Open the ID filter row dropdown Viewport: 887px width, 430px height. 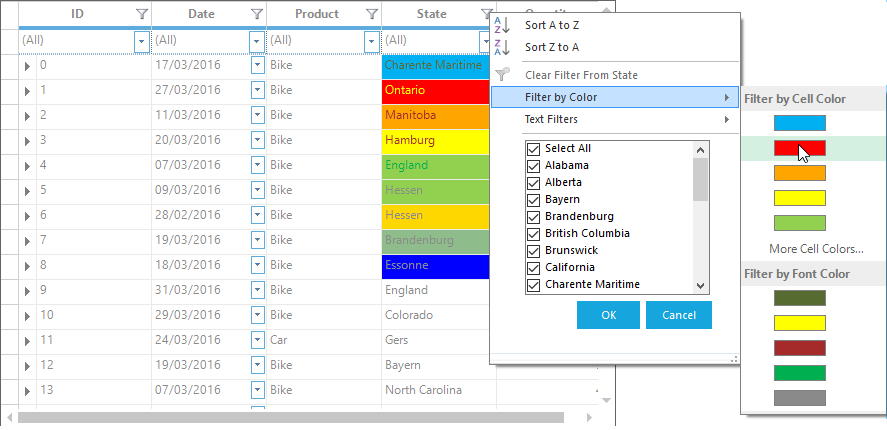141,41
